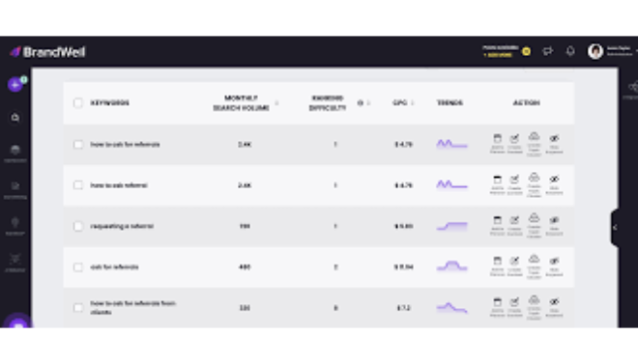The width and height of the screenshot is (638, 364).
Task: Click the purple plus create button in sidebar
Action: 15,85
